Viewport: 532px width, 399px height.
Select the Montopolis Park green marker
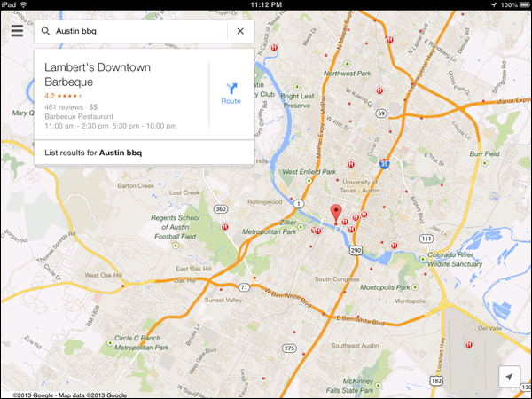[x=415, y=287]
